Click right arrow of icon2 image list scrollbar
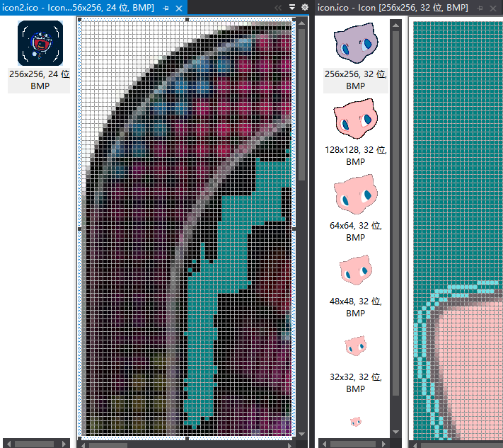Screen dimensions: 503x448 [64, 444]
